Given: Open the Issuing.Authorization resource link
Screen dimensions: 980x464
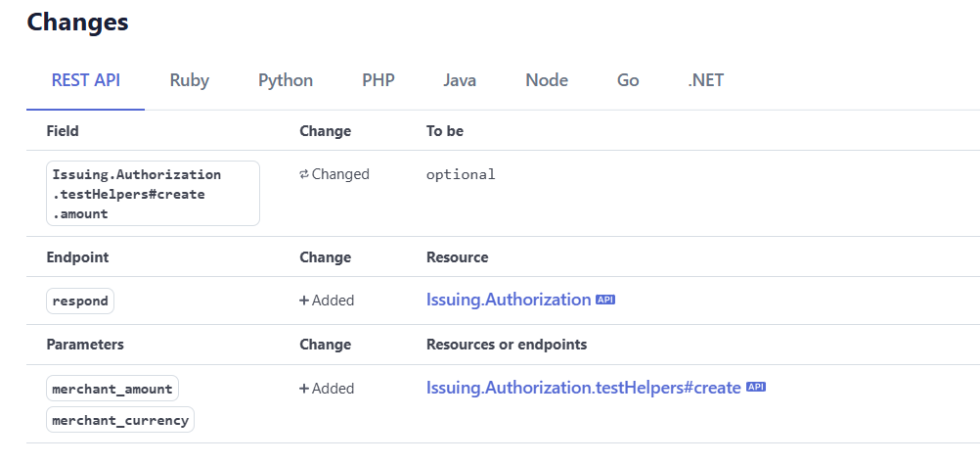Looking at the screenshot, I should coord(509,300).
